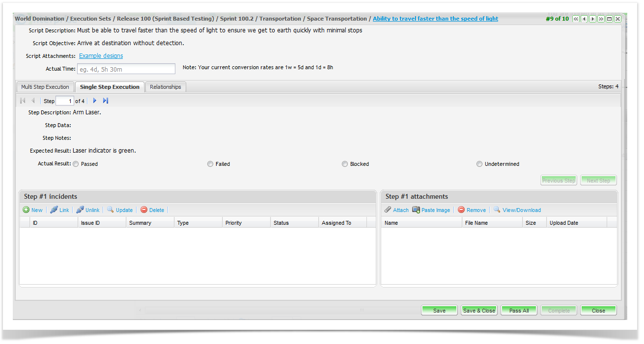Jump to the last step
The height and width of the screenshot is (344, 644).
[x=106, y=101]
